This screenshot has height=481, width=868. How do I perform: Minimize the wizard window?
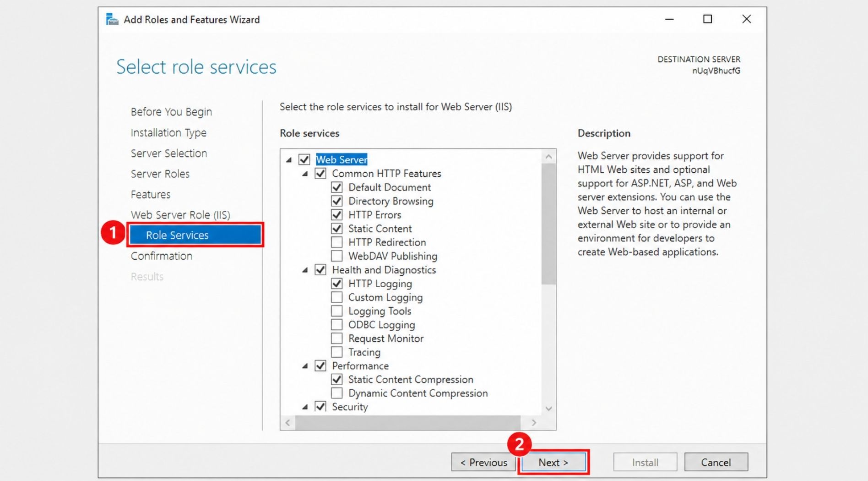click(x=669, y=19)
